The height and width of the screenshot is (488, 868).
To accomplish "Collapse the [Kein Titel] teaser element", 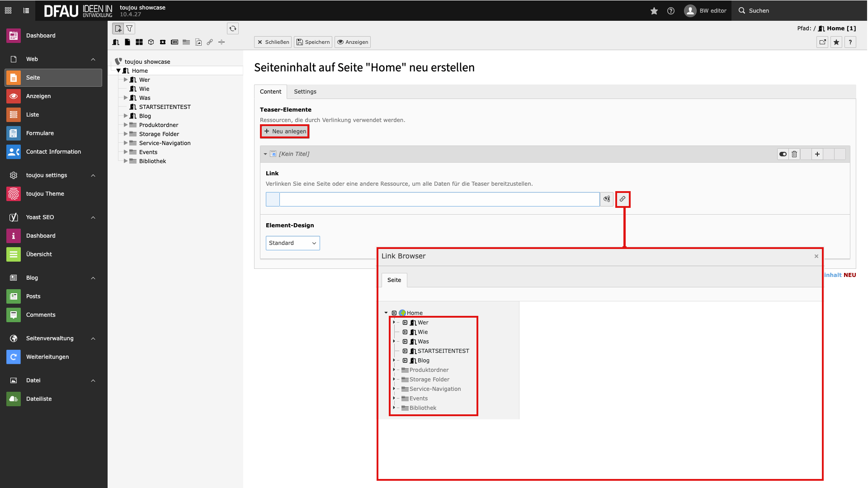I will pyautogui.click(x=265, y=154).
